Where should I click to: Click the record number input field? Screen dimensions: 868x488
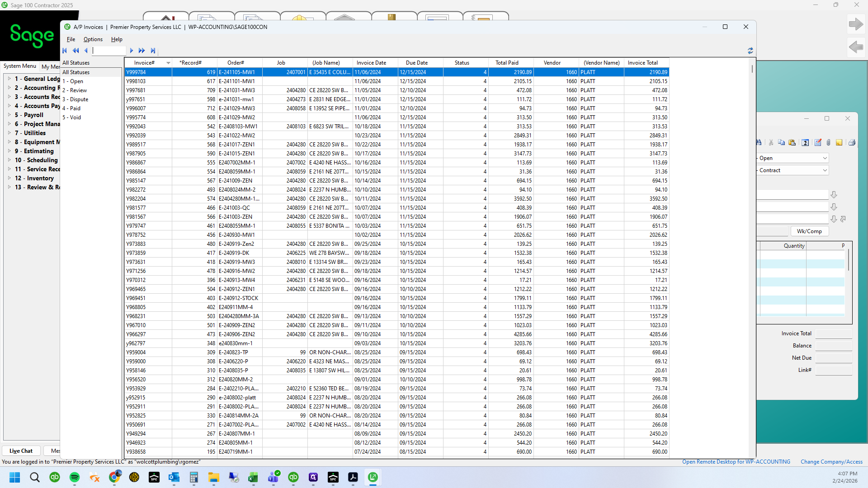109,51
